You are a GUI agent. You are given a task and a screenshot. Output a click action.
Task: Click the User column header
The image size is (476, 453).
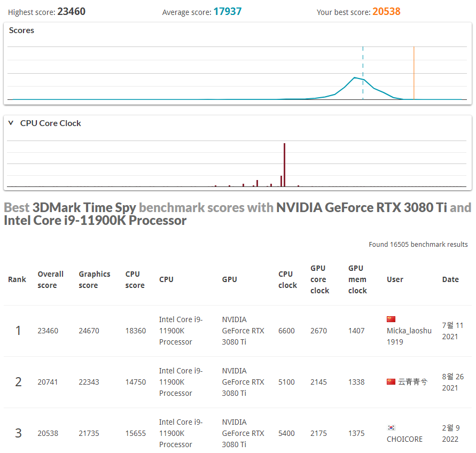coord(395,279)
